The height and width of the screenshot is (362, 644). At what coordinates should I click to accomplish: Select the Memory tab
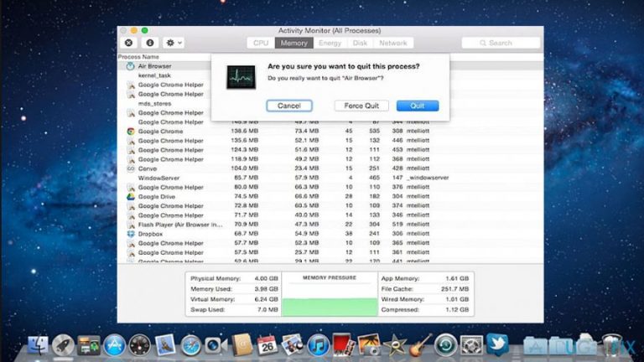[293, 43]
